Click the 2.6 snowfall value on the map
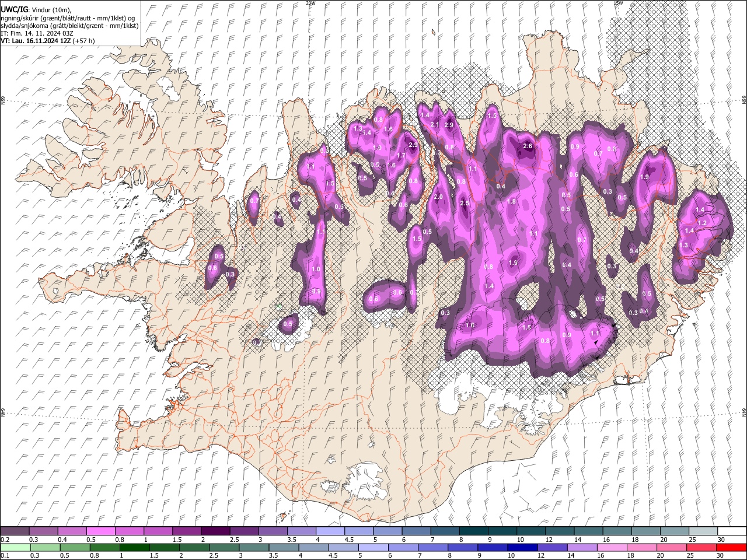Viewport: 747px width, 560px height. [528, 146]
